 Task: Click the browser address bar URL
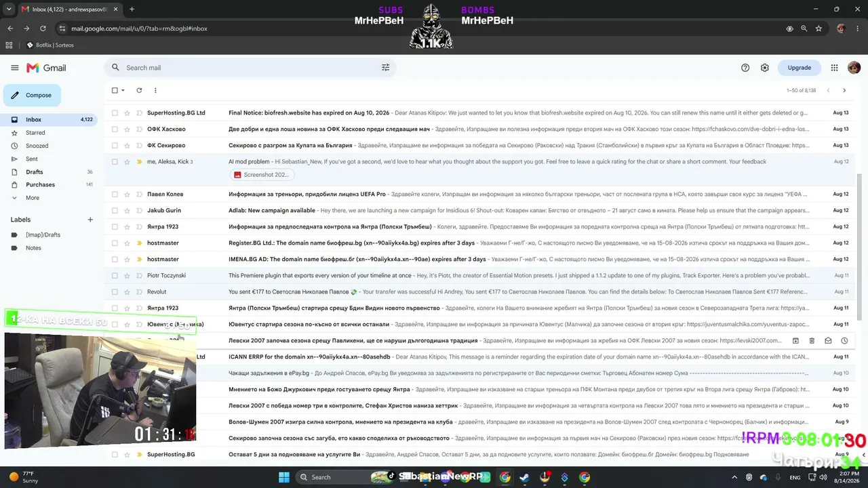(139, 28)
